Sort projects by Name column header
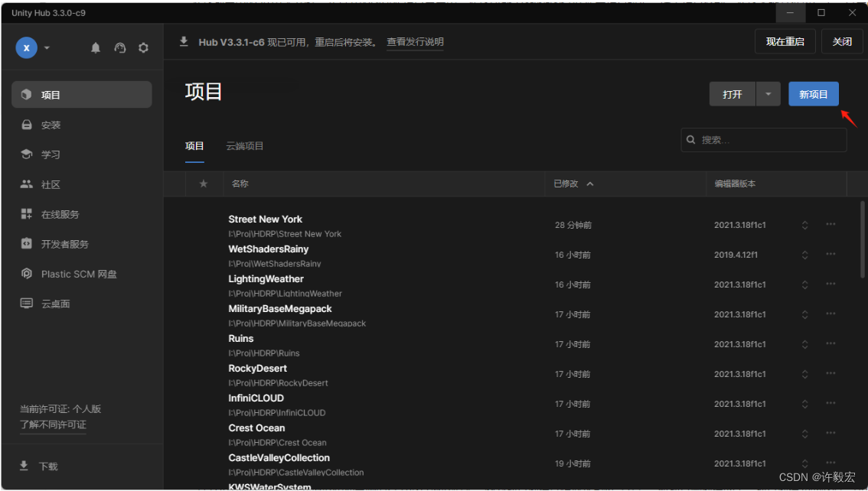Viewport: 868px width, 491px height. (240, 184)
